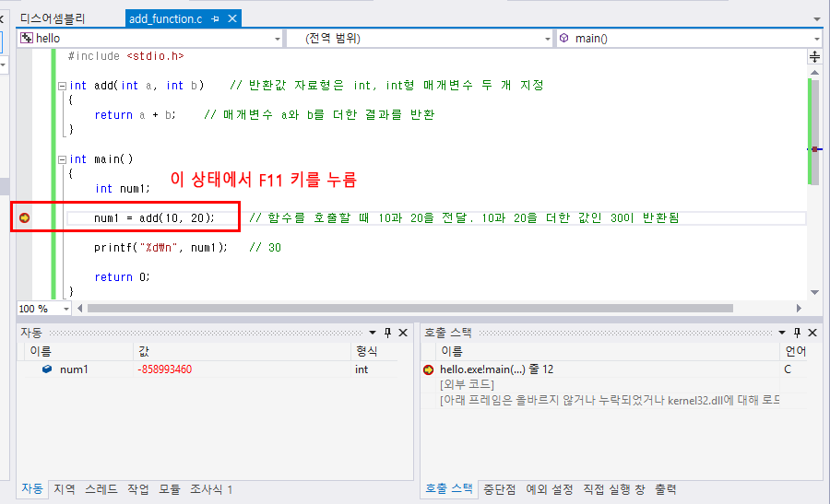830x504 pixels.
Task: Switch to the 예외 설정 tab
Action: pyautogui.click(x=550, y=489)
